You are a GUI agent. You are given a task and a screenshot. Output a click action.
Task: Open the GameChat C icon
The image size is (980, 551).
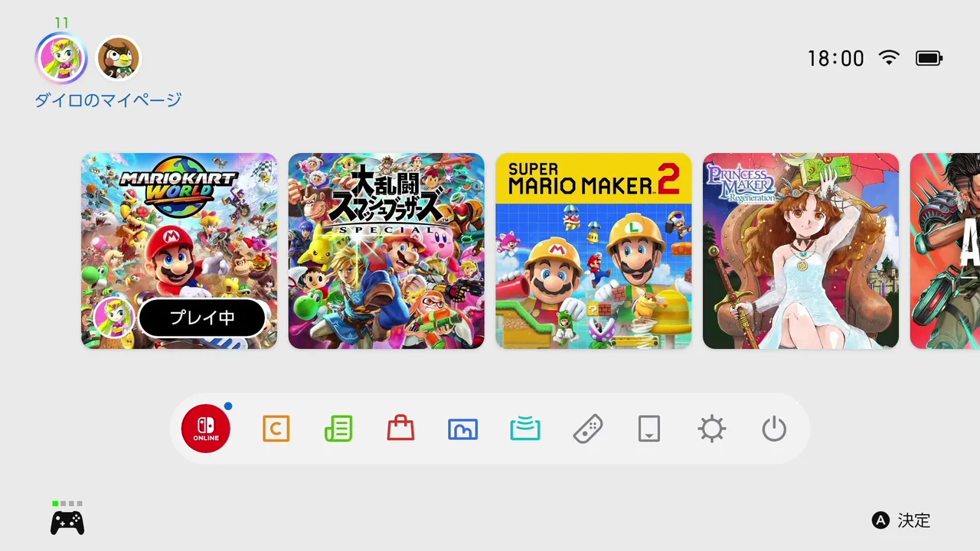pos(276,429)
